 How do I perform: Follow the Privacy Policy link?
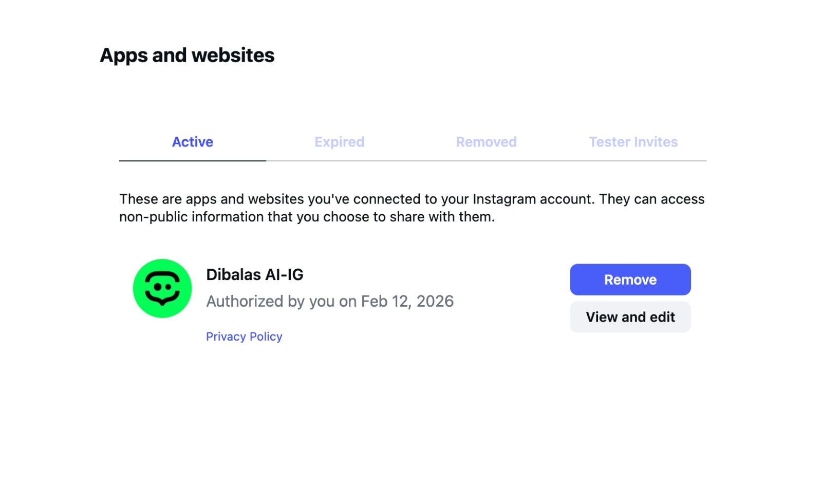[244, 337]
